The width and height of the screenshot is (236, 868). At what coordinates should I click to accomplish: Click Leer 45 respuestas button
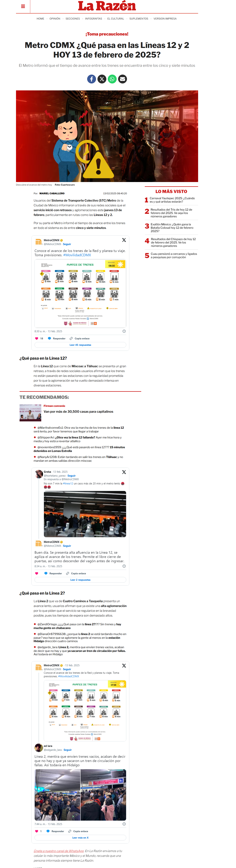(80, 345)
